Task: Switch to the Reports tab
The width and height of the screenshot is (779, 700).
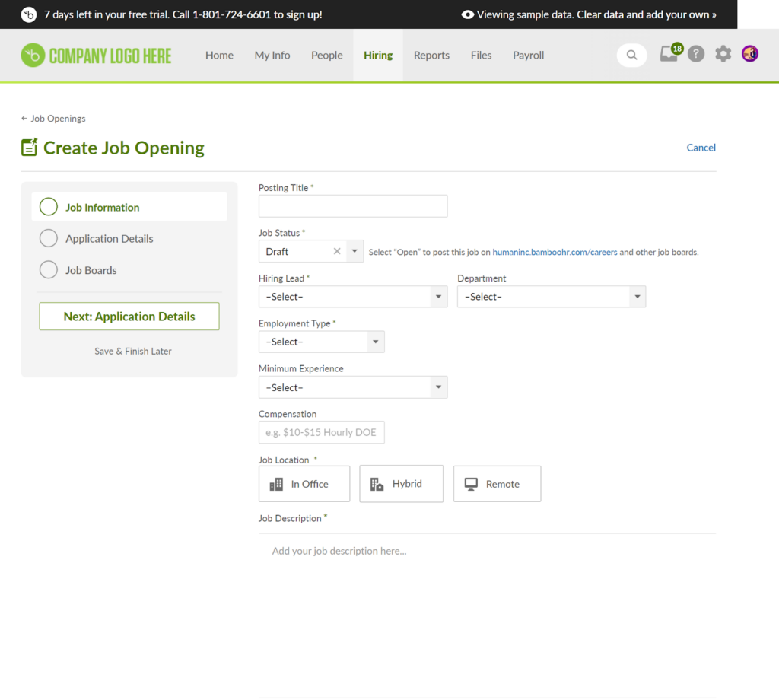Action: point(431,55)
